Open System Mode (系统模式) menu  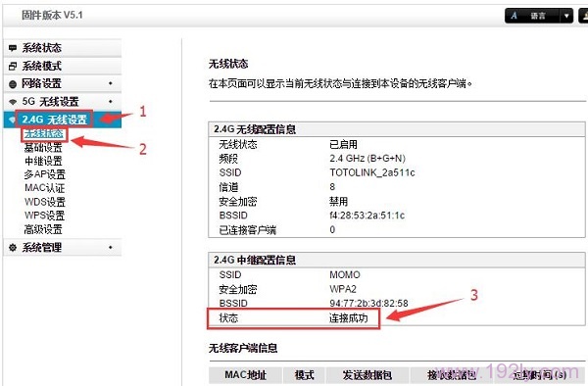(63, 66)
